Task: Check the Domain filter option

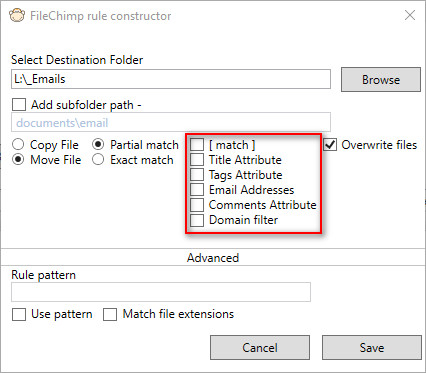Action: point(197,220)
